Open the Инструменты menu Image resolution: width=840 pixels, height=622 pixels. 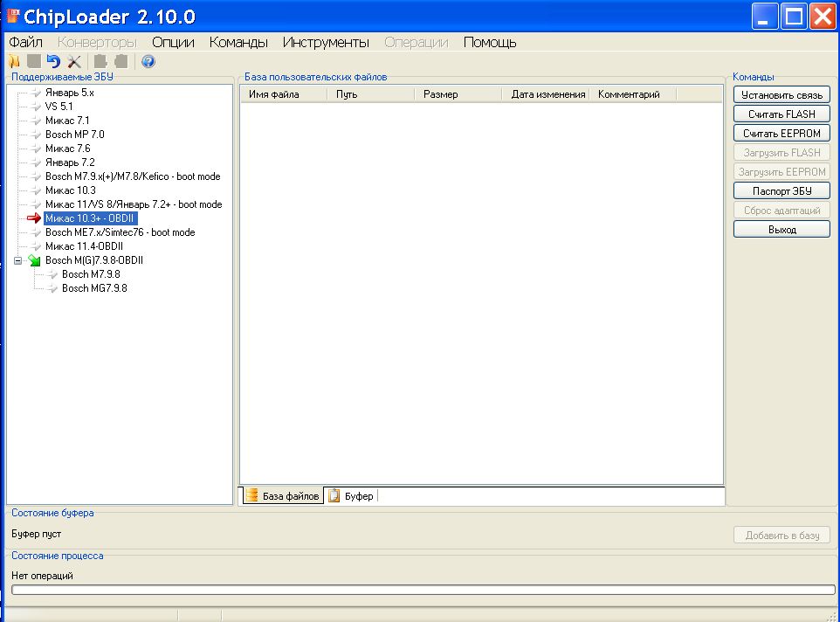coord(326,42)
